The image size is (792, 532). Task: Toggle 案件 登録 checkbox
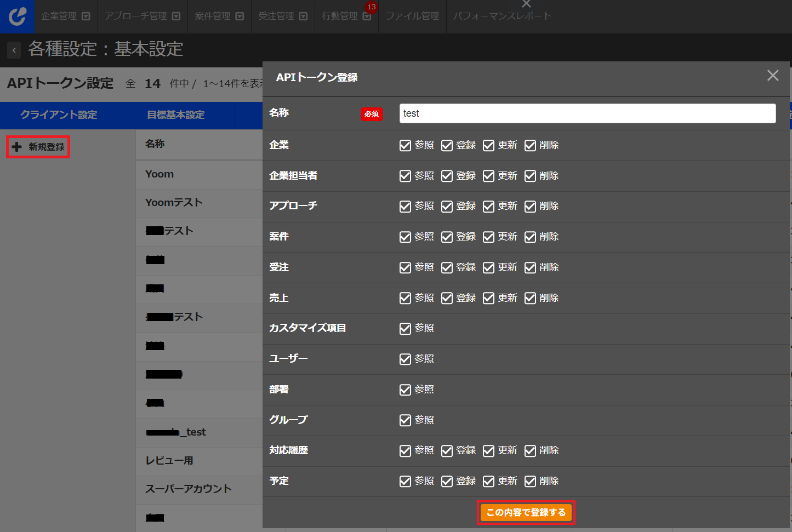point(447,237)
